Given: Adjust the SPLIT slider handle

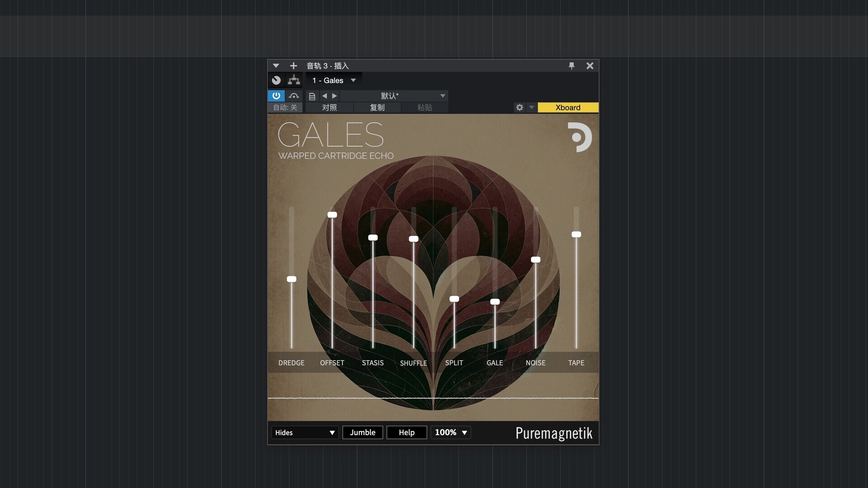Looking at the screenshot, I should click(454, 299).
